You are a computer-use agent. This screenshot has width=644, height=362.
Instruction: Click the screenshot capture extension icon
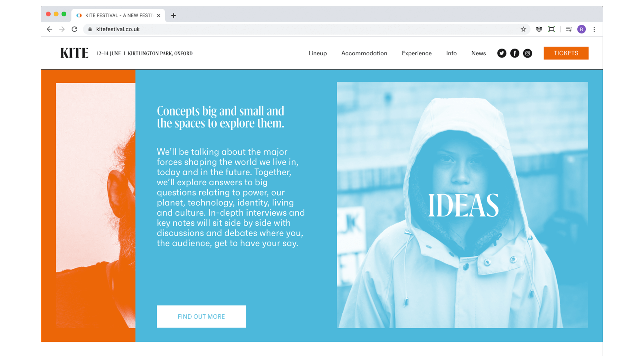[x=551, y=29]
